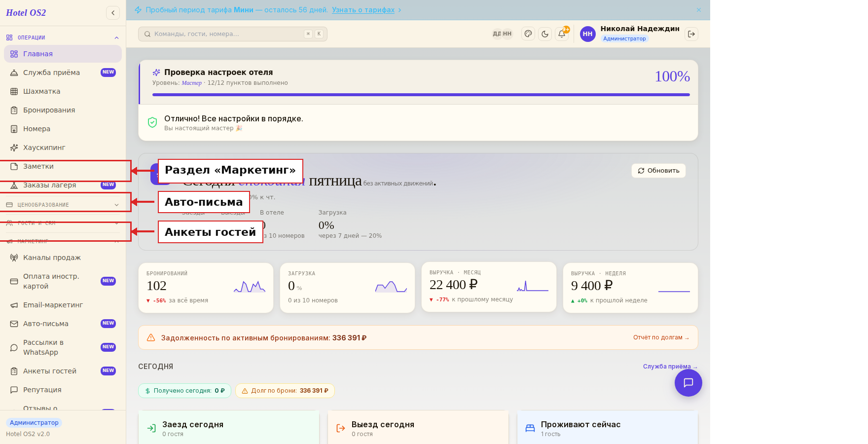Open the ВЫРУЧКА МЕСЯЦ 22 400 ₽ card
This screenshot has width=868, height=444.
[489, 287]
